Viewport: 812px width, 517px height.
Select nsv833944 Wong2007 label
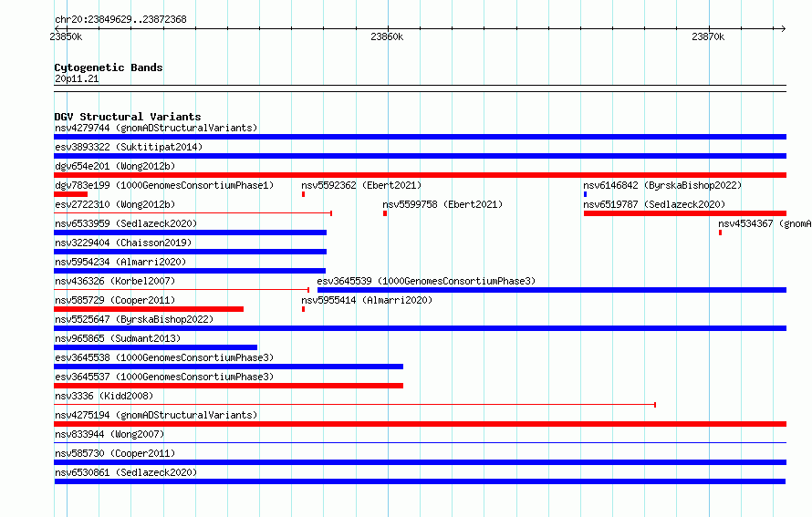[109, 434]
